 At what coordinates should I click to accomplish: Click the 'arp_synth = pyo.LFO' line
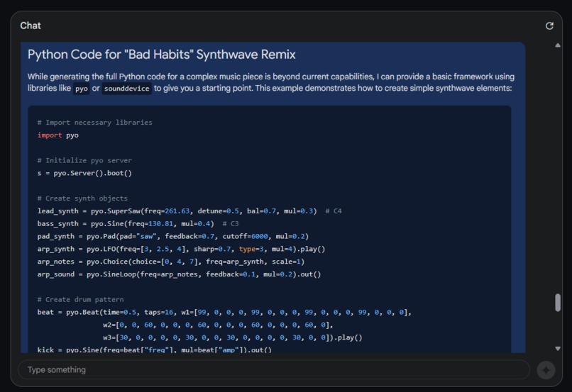(x=181, y=249)
